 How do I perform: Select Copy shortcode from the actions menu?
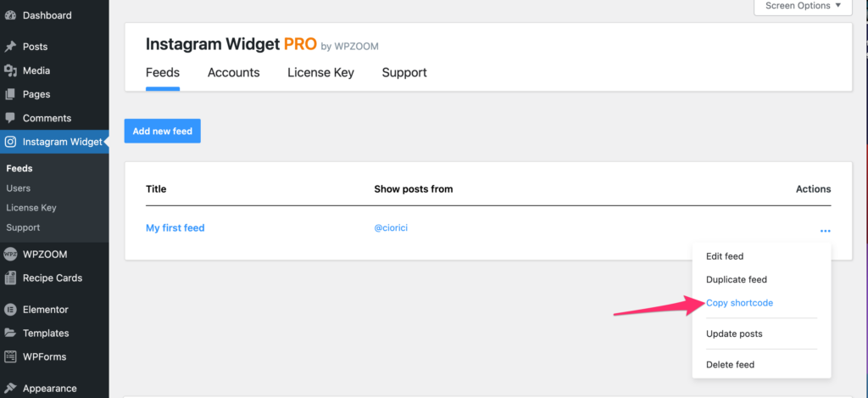(x=739, y=303)
